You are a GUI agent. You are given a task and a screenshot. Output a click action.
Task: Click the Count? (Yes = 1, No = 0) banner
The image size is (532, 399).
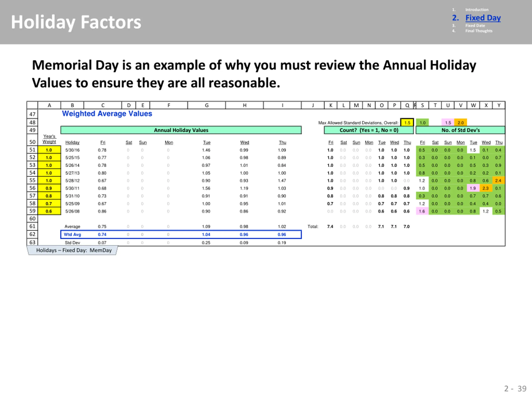pyautogui.click(x=369, y=130)
